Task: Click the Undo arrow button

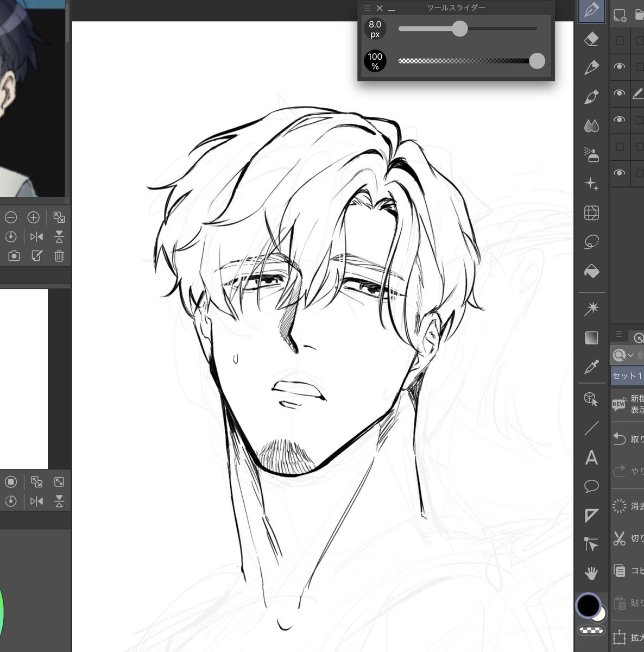Action: pyautogui.click(x=619, y=438)
